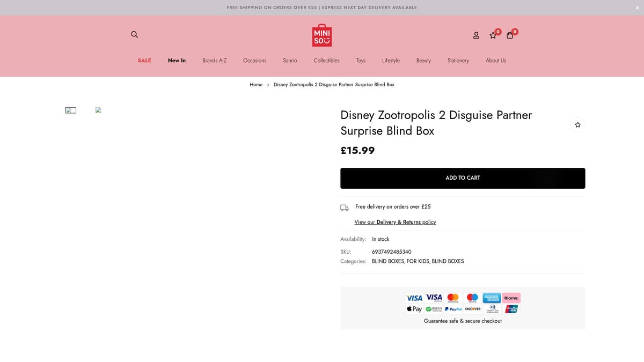Open the Sanrio navigation menu
Viewport: 644px width, 362px height.
290,61
